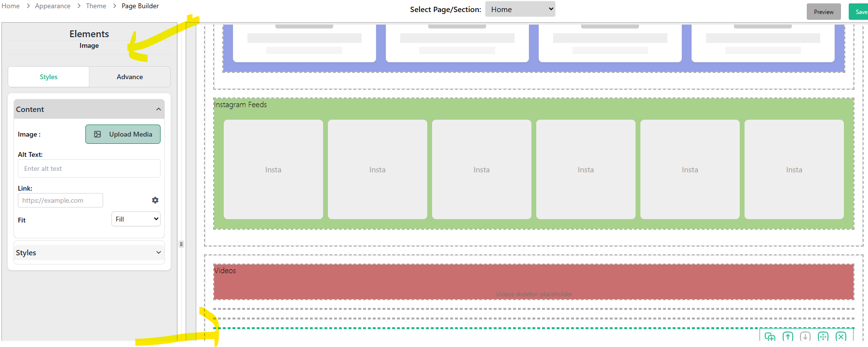The height and width of the screenshot is (347, 868).
Task: Click the Page Builder breadcrumb
Action: (x=140, y=6)
